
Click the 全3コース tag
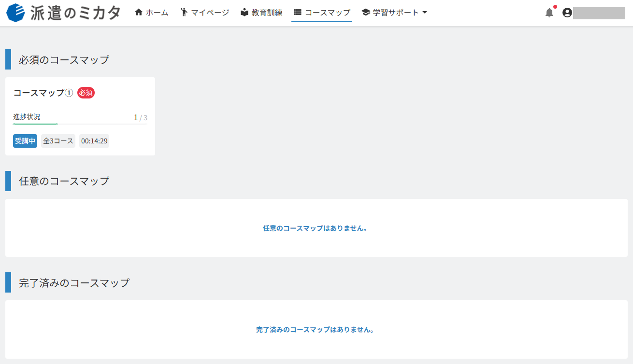[58, 141]
